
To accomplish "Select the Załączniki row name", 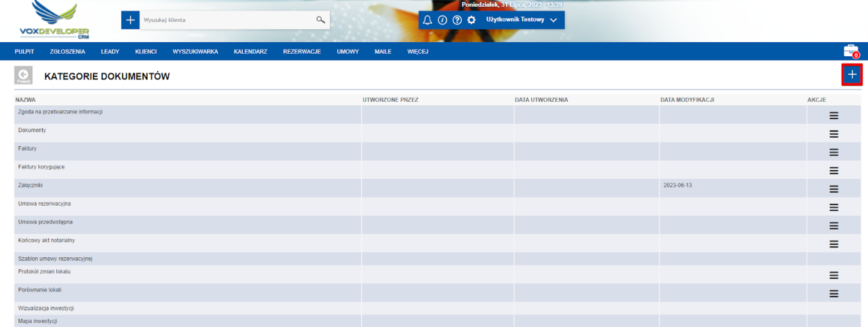I will point(31,185).
